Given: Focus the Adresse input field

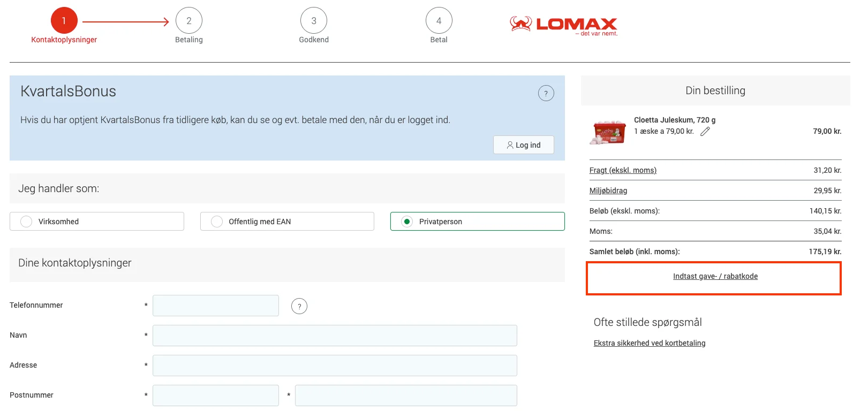Looking at the screenshot, I should tap(335, 366).
